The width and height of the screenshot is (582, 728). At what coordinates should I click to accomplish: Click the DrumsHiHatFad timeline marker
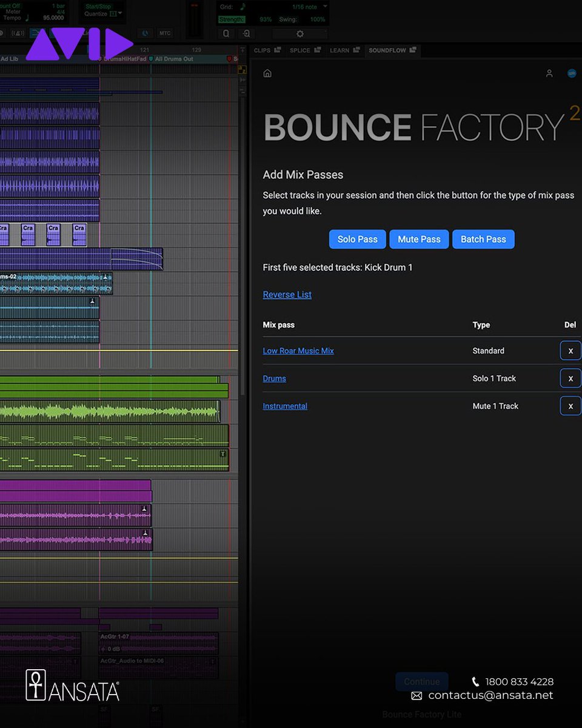(x=123, y=59)
